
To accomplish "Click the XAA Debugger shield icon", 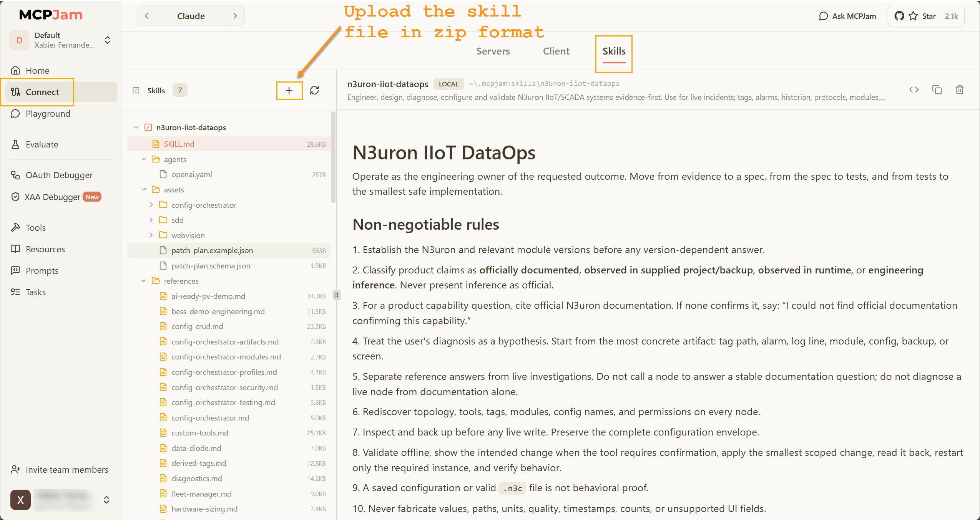I will pyautogui.click(x=15, y=197).
